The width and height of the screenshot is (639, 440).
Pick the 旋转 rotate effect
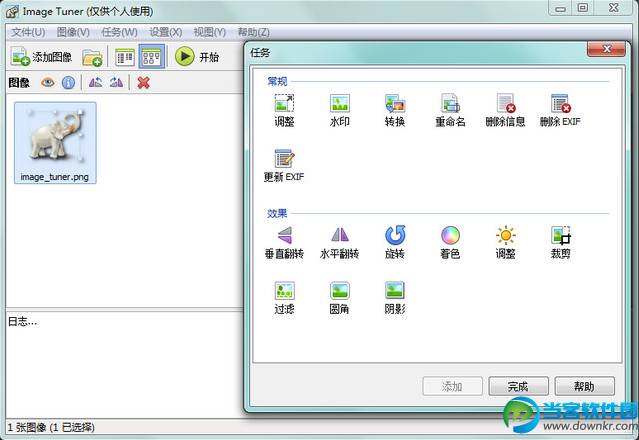[x=394, y=243]
